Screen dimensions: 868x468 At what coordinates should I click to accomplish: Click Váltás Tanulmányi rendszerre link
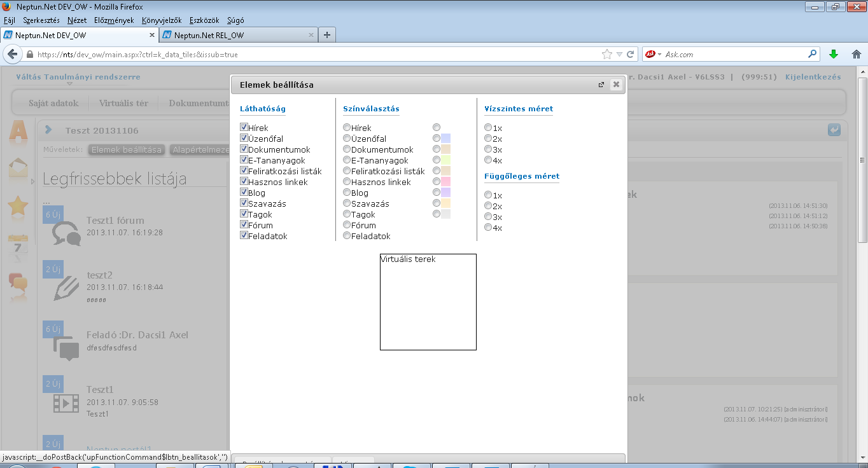coord(78,77)
